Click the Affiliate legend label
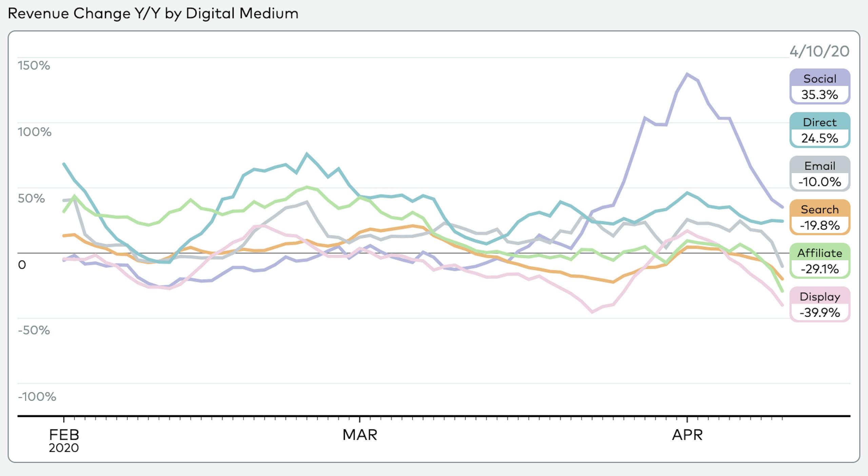Viewport: 868px width, 476px height. (820, 253)
